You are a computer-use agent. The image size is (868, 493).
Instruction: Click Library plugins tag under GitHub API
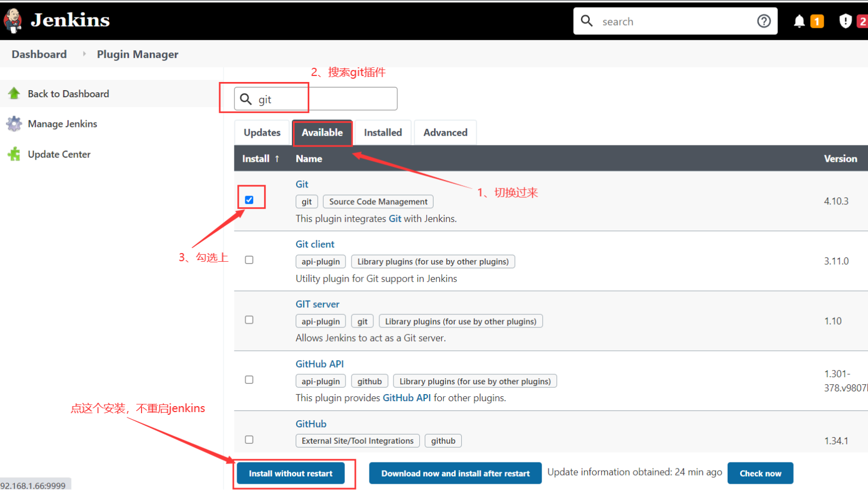[475, 382]
